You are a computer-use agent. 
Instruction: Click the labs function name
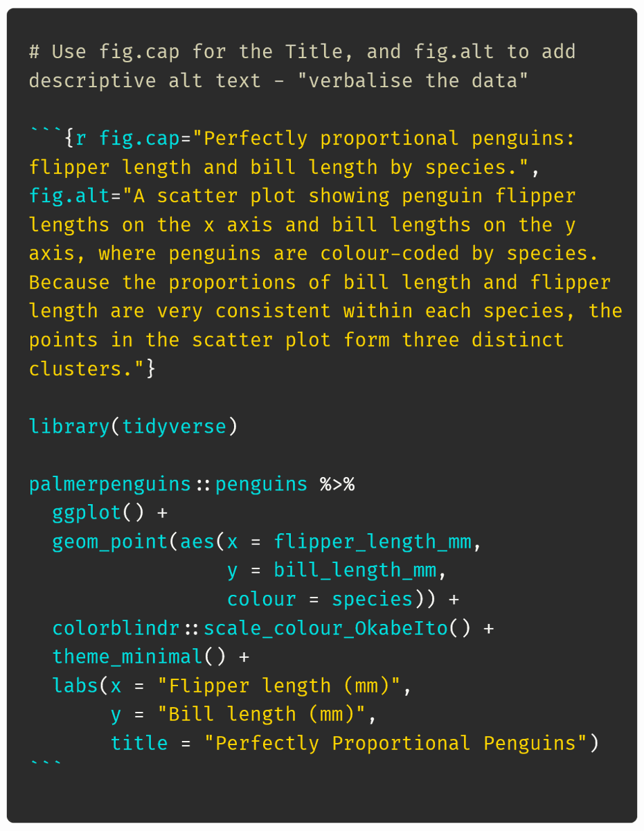tap(75, 686)
